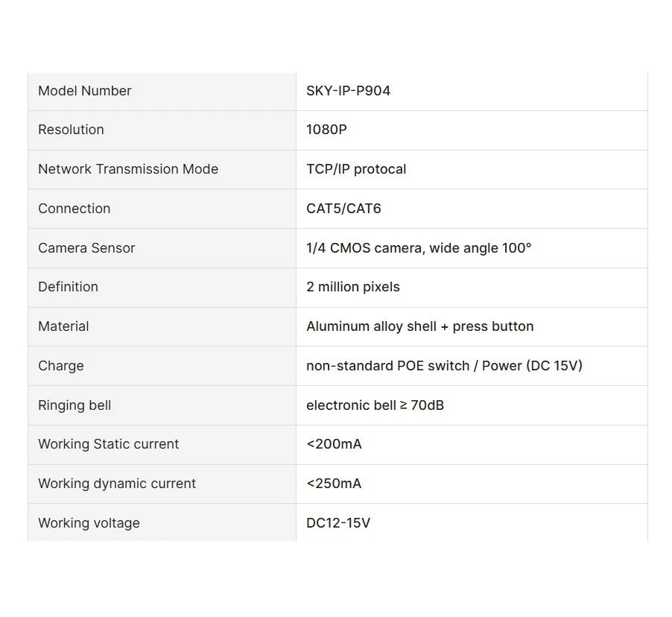
Task: Click the Resolution row label
Action: click(71, 130)
